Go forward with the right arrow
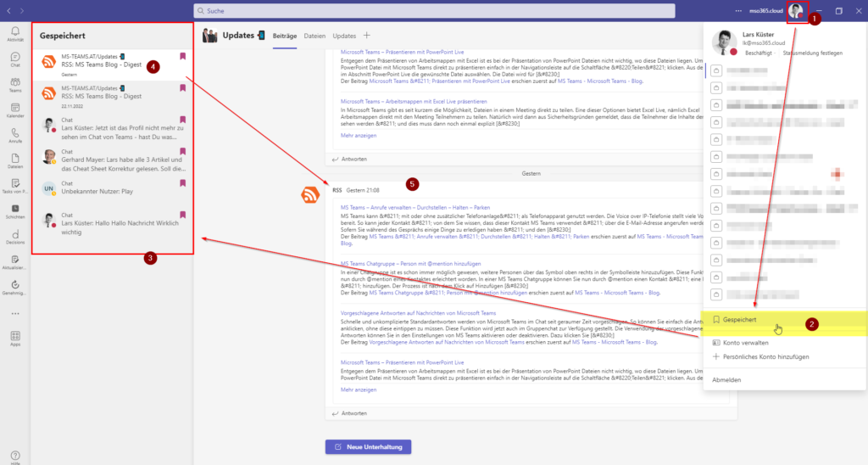 [x=21, y=10]
